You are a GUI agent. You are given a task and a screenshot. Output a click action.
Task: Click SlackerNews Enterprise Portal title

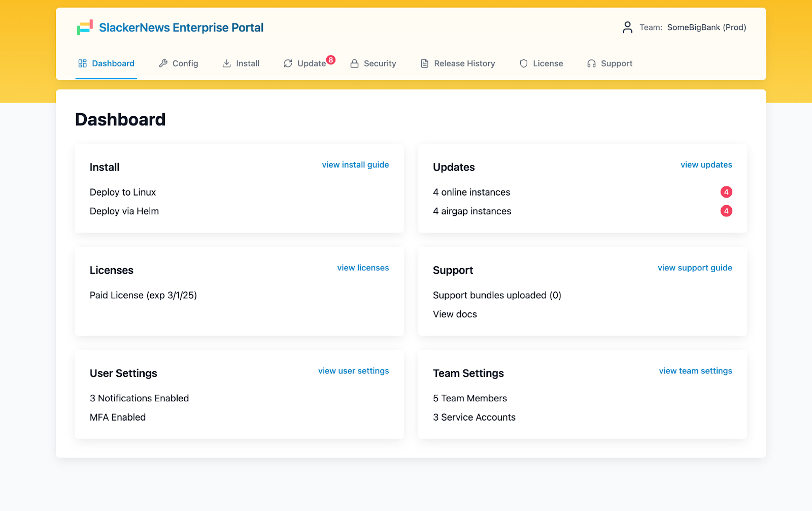181,27
